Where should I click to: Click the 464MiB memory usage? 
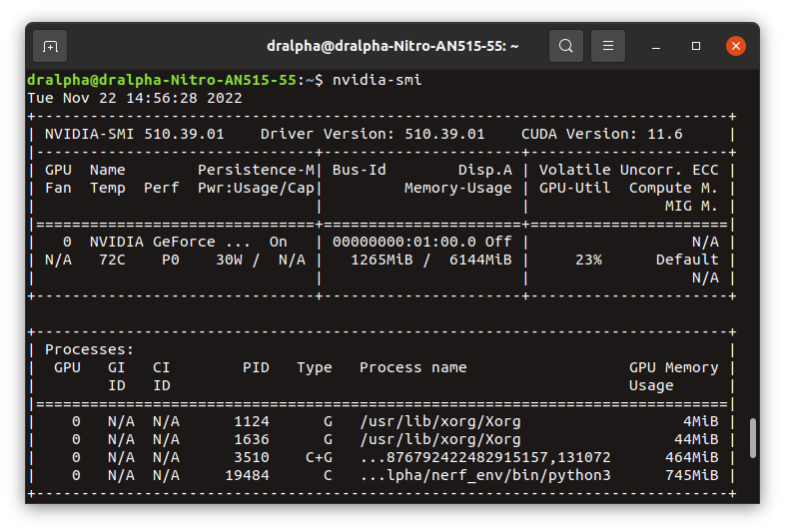(691, 458)
